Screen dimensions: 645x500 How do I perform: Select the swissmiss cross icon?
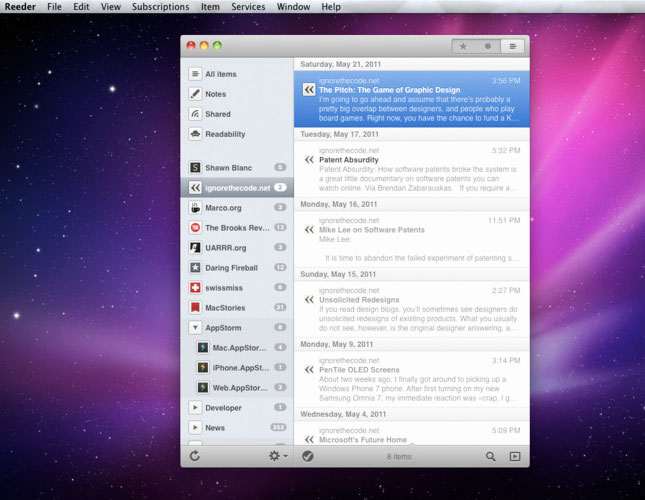pos(195,287)
